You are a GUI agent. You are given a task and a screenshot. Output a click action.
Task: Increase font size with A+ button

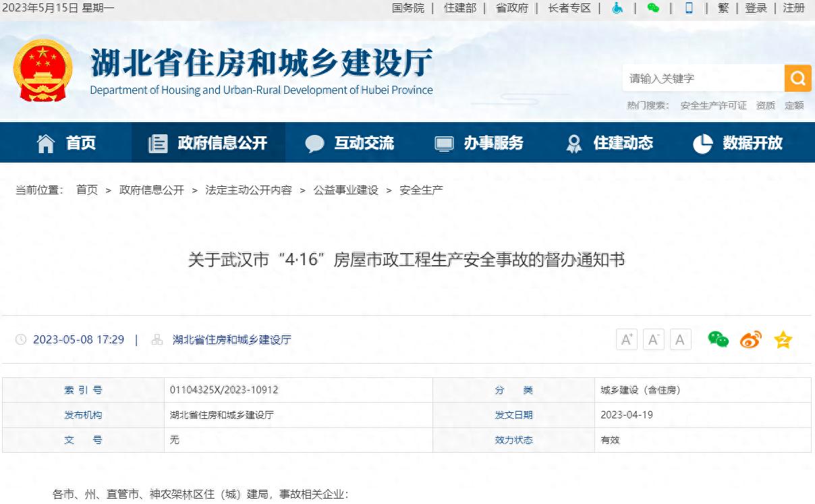point(626,339)
